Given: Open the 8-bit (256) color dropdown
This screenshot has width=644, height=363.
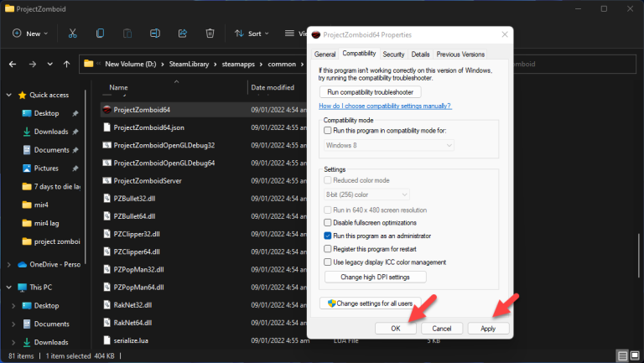Looking at the screenshot, I should (366, 194).
